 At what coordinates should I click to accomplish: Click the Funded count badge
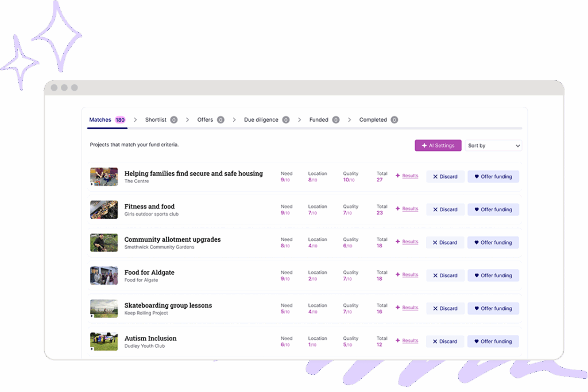pos(335,120)
